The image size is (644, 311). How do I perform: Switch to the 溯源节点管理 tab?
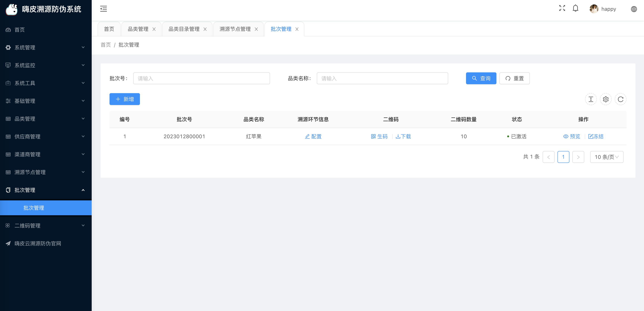click(x=235, y=29)
